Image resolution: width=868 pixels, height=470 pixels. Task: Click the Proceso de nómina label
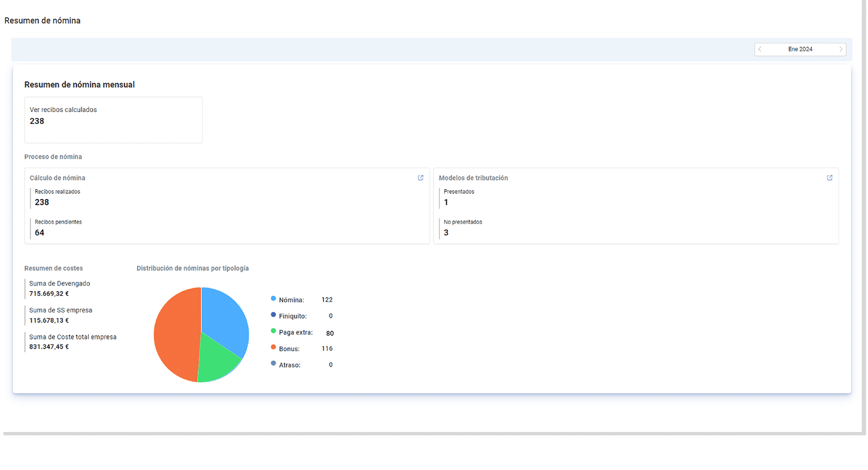point(53,157)
